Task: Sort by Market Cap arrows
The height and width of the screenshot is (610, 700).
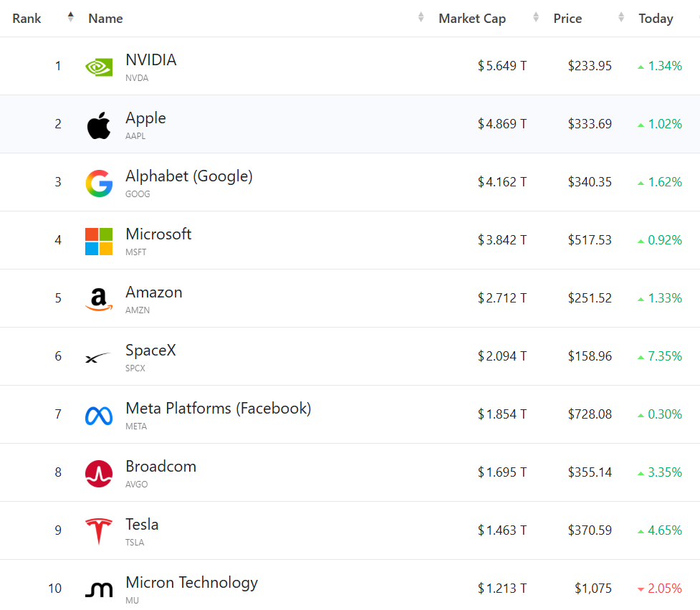Action: [x=536, y=17]
